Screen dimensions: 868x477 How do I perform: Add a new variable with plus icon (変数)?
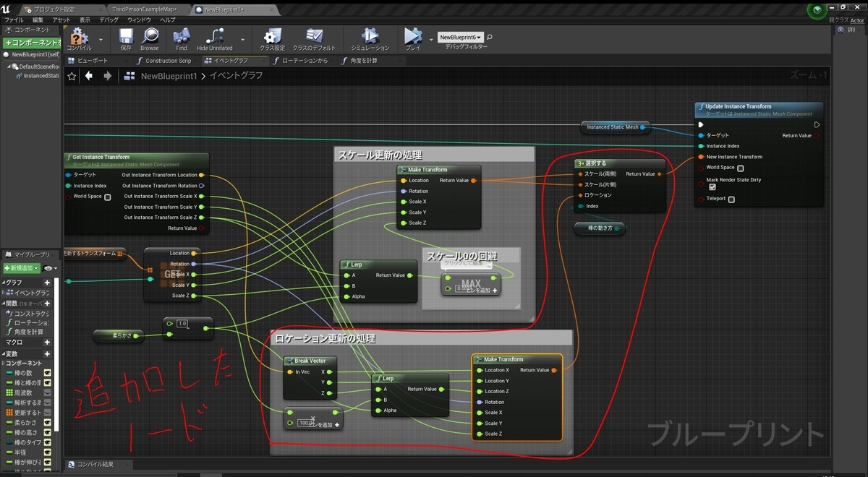pyautogui.click(x=47, y=354)
